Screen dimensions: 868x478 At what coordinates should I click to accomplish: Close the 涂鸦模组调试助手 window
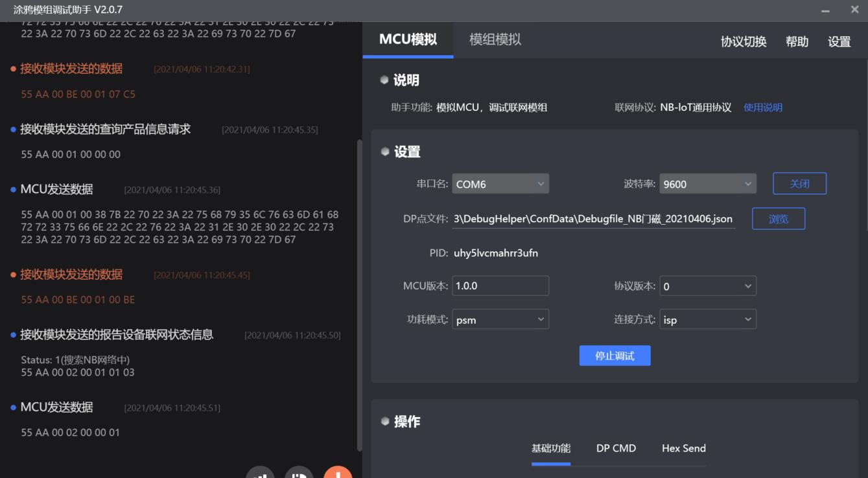coord(854,10)
